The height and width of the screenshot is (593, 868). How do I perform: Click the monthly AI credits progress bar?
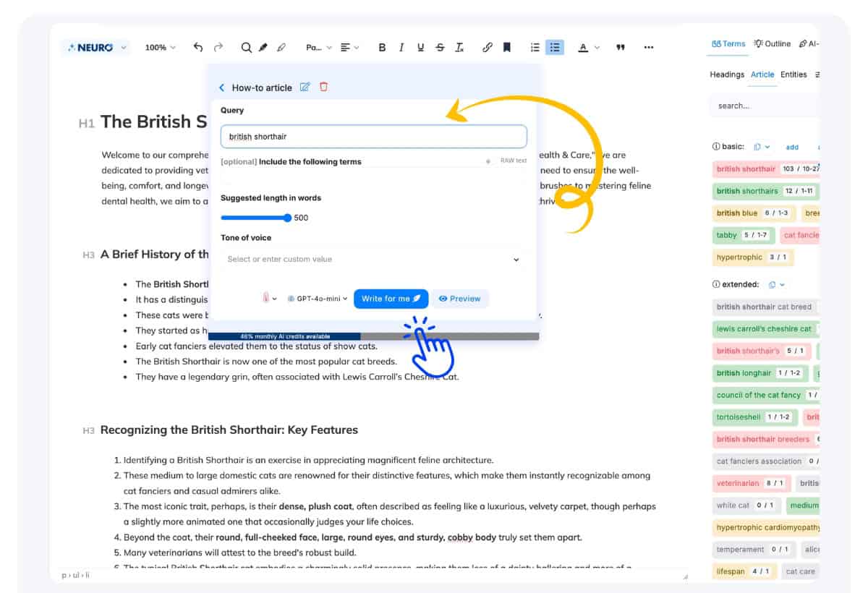373,336
